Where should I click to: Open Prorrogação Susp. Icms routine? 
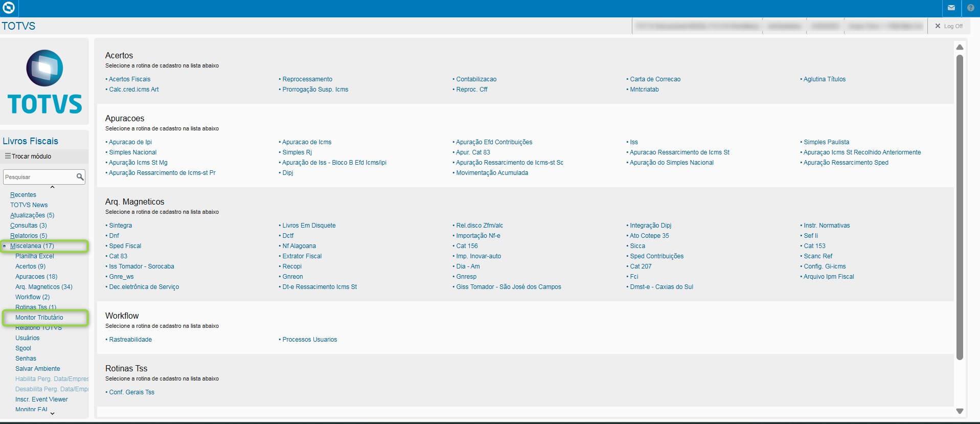315,90
